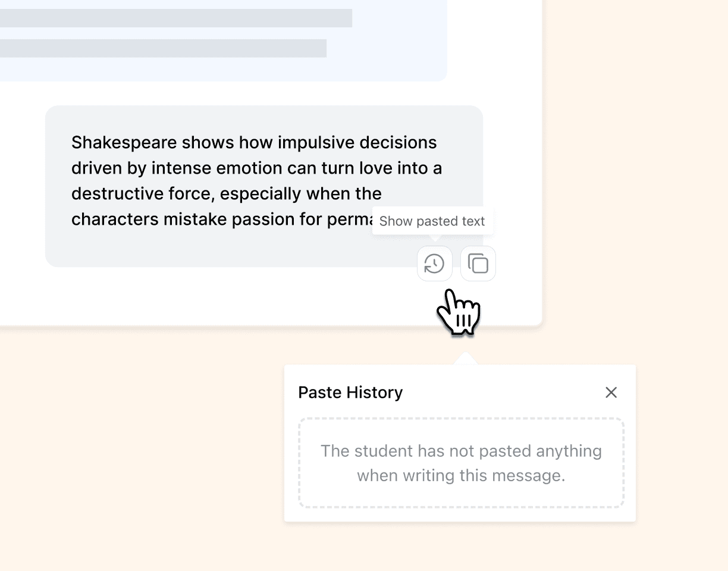
Task: Copy the Shakespeare message using the copy icon
Action: 478,263
